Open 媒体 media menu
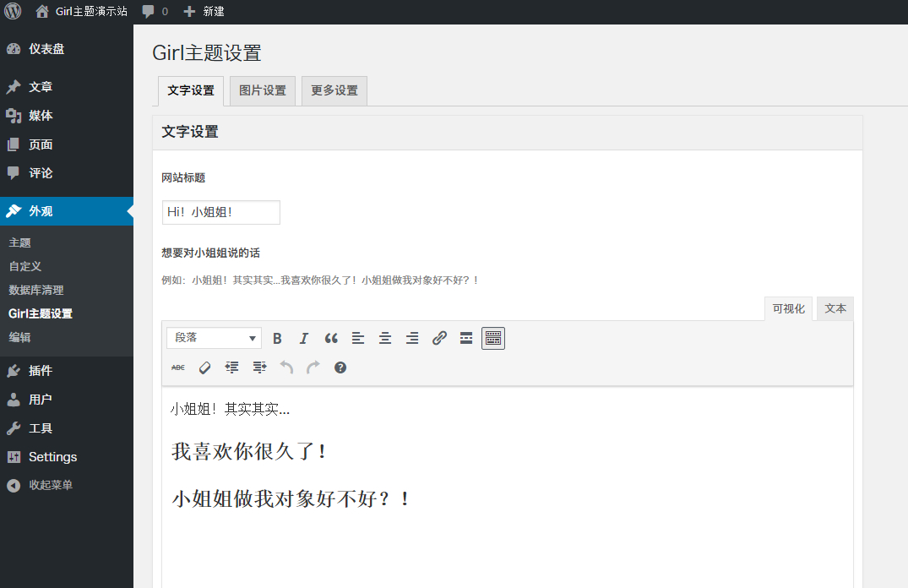The width and height of the screenshot is (908, 588). click(x=67, y=116)
